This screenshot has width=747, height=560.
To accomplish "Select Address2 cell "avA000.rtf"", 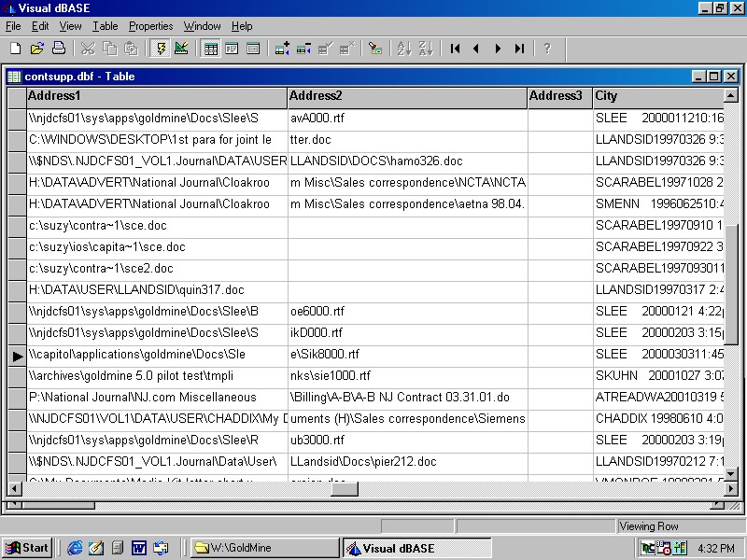I will 408,119.
